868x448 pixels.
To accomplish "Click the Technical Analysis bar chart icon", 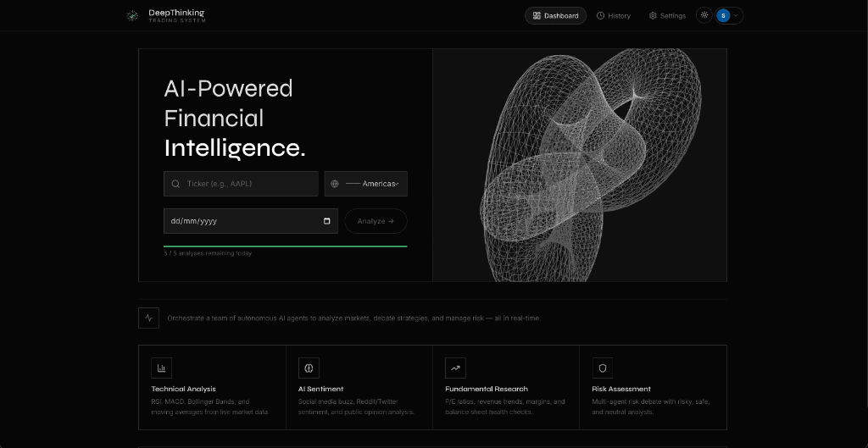I will (162, 368).
